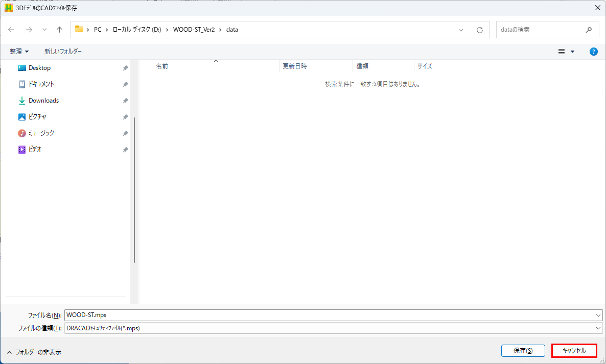Refresh the data folder view
Image resolution: width=606 pixels, height=364 pixels.
click(479, 30)
